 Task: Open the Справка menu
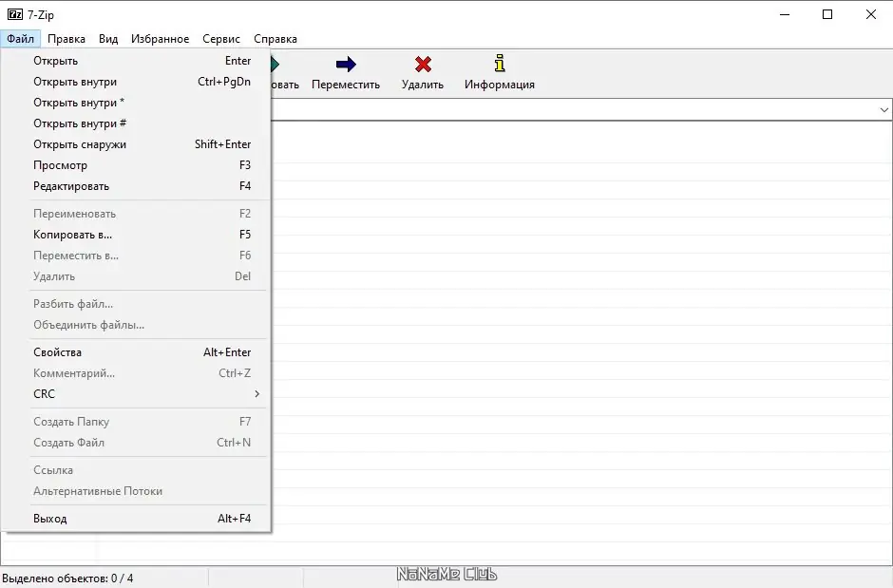tap(275, 39)
